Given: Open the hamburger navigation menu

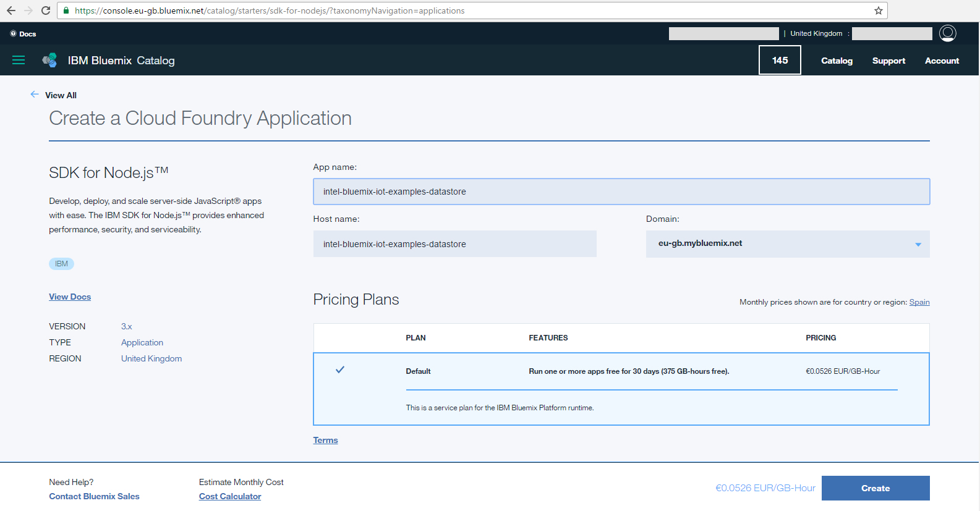Looking at the screenshot, I should (19, 60).
